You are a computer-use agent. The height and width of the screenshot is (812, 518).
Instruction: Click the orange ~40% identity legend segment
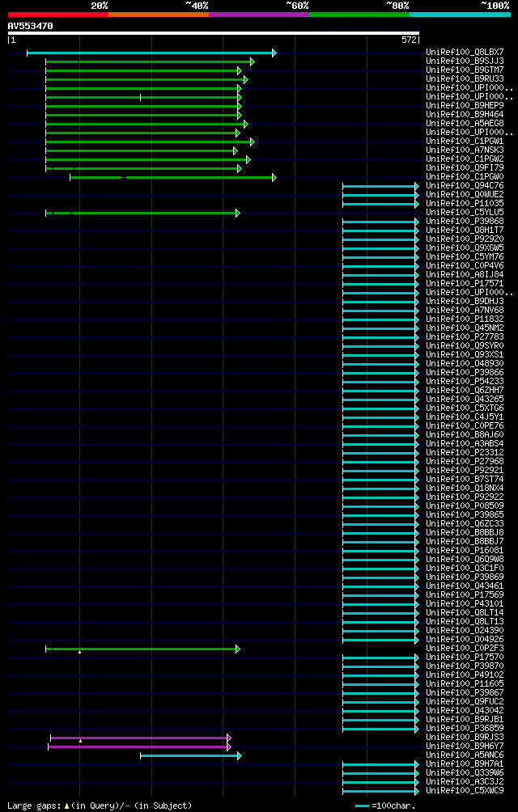(x=159, y=15)
